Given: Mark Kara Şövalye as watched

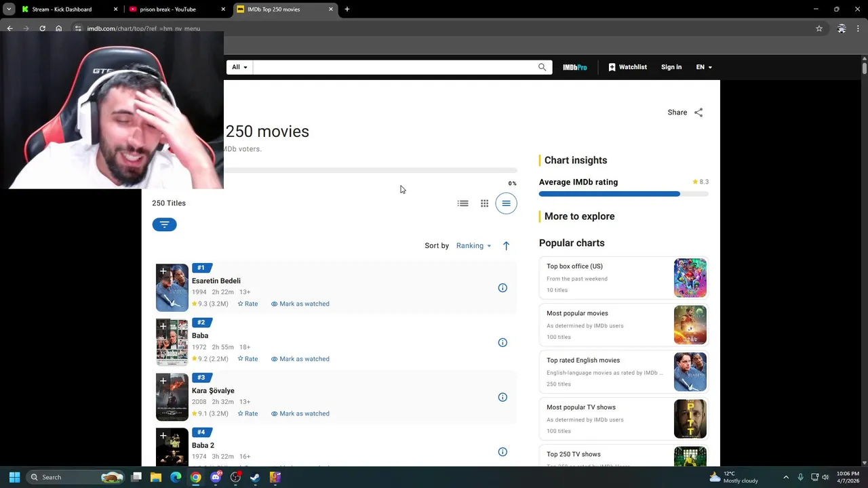Looking at the screenshot, I should pos(300,413).
